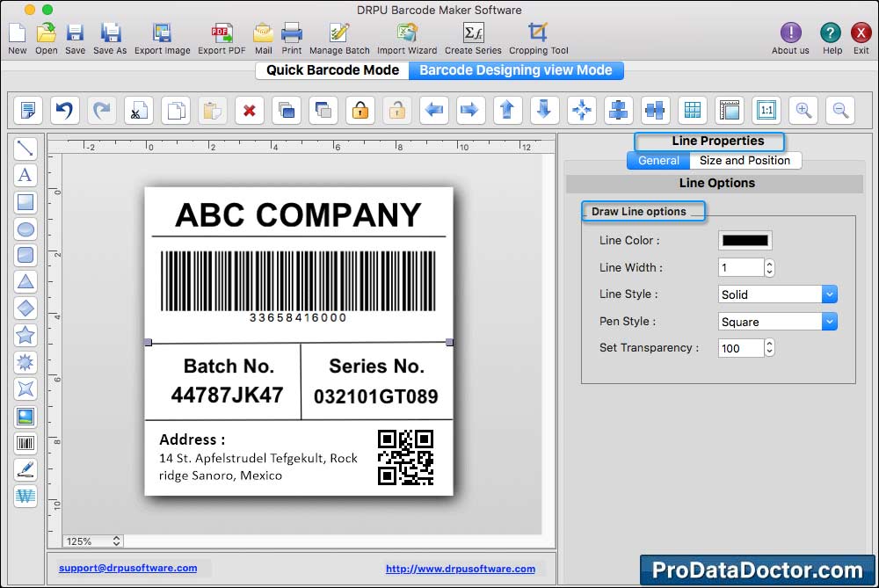Open the http://www.drpusoftware.com website link
Screen dimensions: 879x588
click(461, 569)
